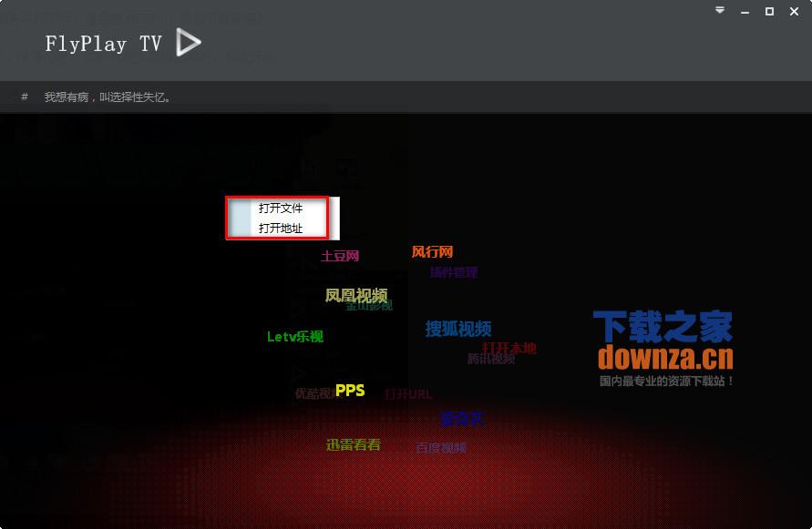Viewport: 812px width, 529px height.
Task: Click the FlyPlay TV title text
Action: pyautogui.click(x=104, y=44)
